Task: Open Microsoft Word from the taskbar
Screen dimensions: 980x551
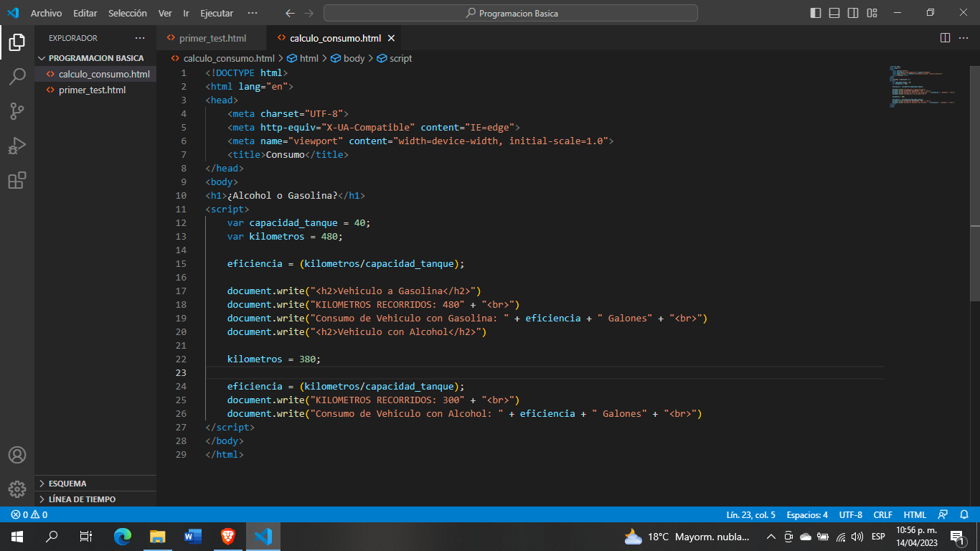Action: 193,536
